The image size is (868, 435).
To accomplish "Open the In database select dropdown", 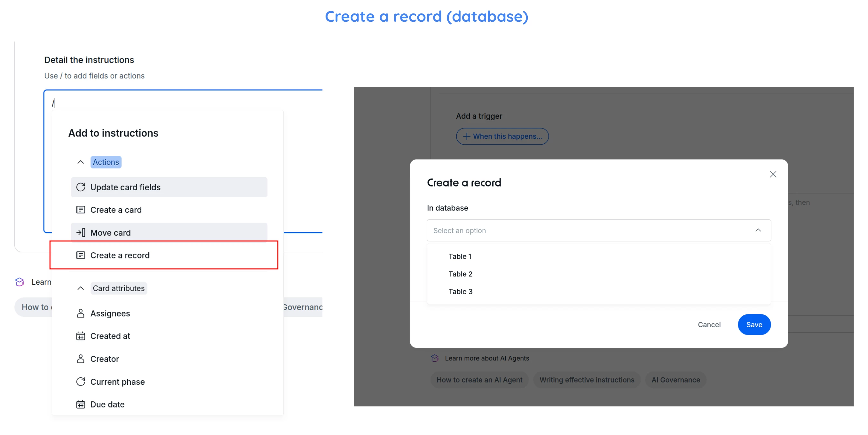I will point(598,231).
